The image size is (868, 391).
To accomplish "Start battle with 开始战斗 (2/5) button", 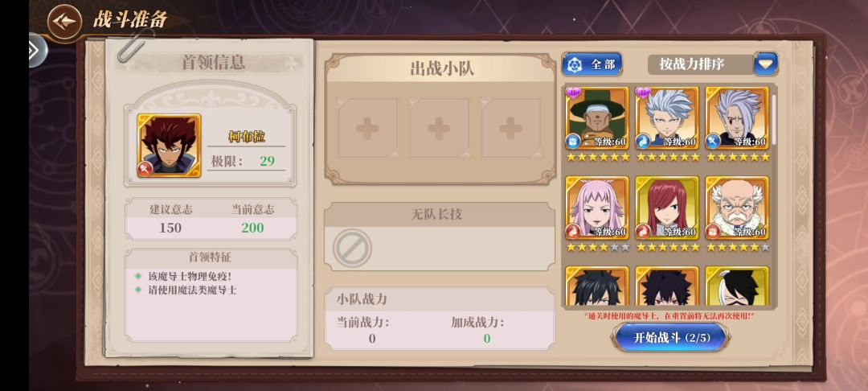I will pos(670,337).
